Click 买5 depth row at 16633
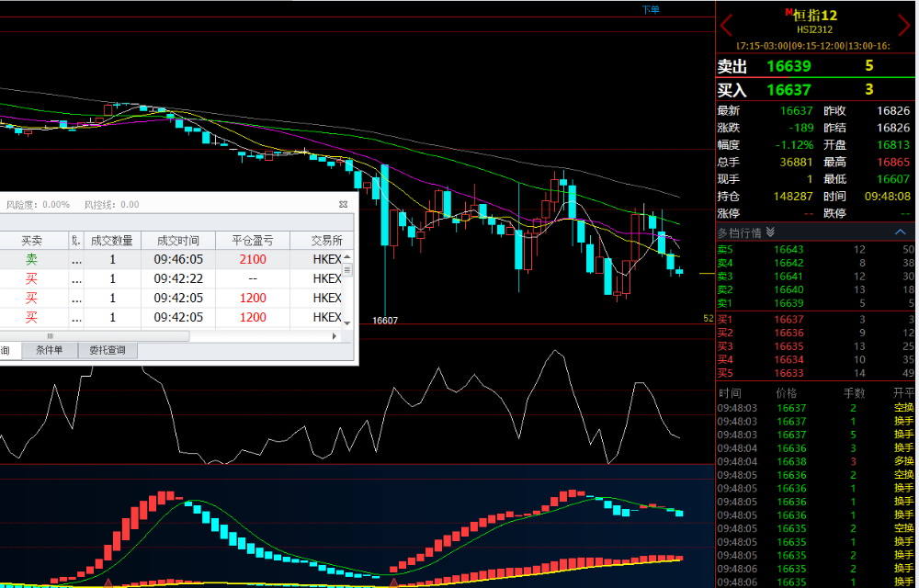 816,373
